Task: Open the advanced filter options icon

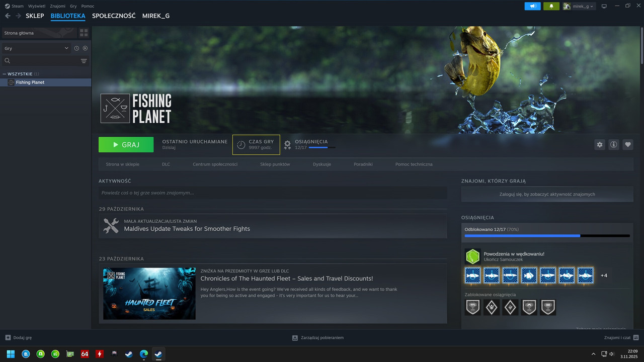Action: [84, 61]
